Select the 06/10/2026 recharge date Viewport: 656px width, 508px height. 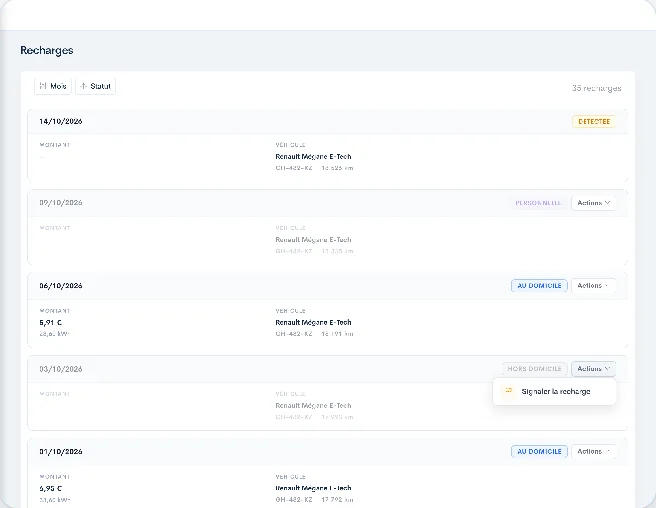61,286
